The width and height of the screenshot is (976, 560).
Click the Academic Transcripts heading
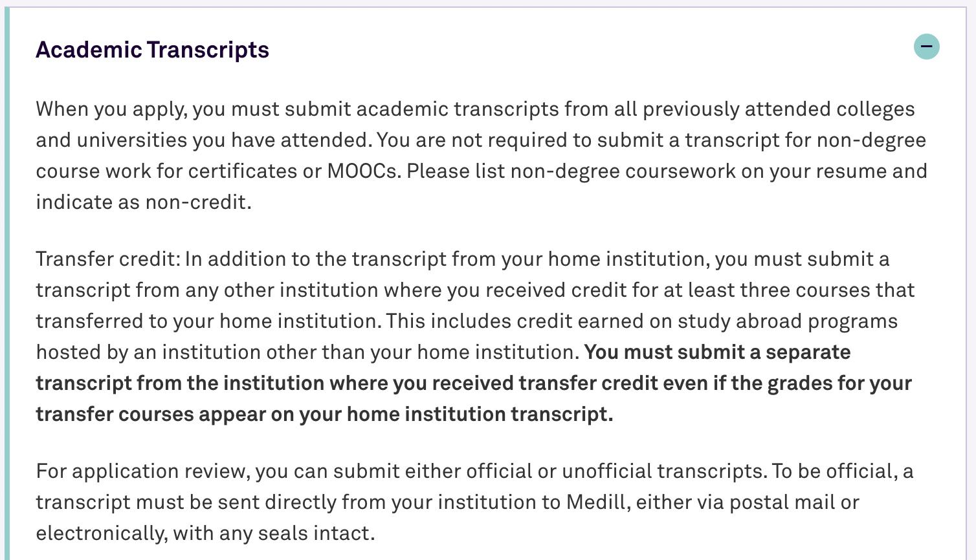tap(152, 50)
